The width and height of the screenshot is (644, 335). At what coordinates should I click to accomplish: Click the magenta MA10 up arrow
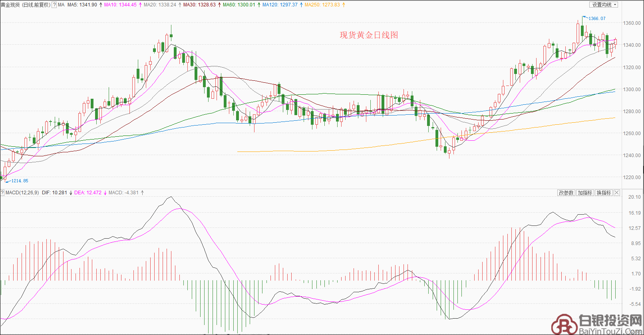pyautogui.click(x=140, y=5)
